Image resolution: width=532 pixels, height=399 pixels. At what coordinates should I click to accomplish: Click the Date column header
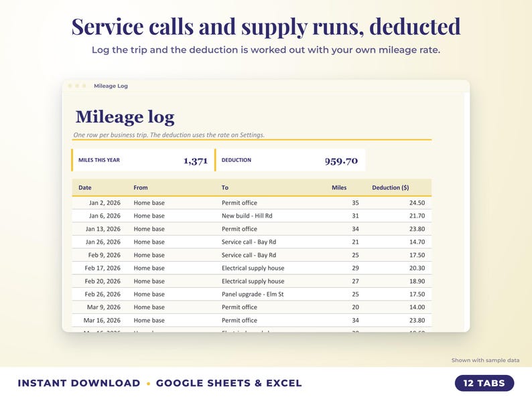[x=85, y=188]
